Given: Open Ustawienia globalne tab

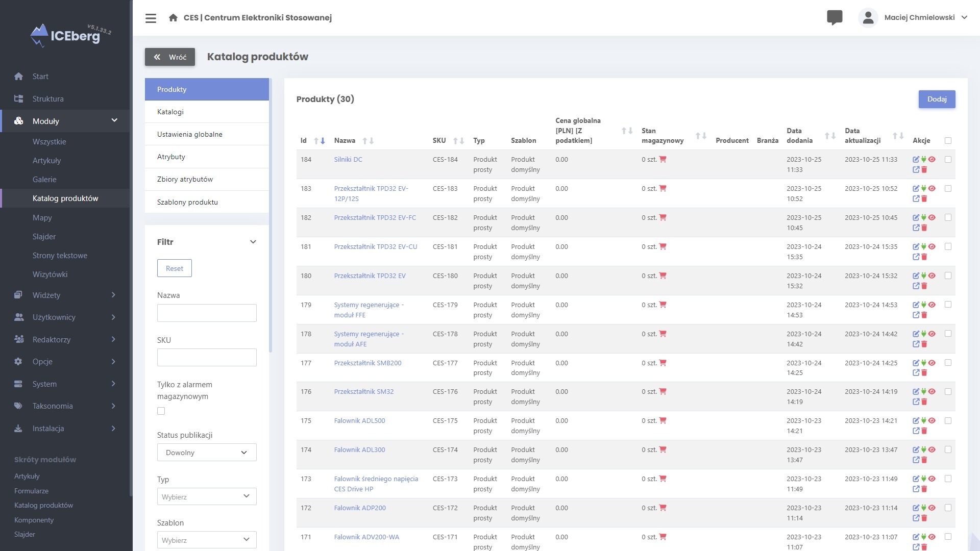Looking at the screenshot, I should [207, 134].
